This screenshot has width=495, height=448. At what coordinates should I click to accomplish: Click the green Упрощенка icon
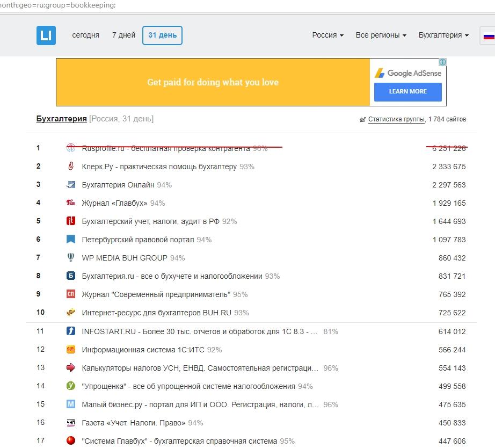coord(71,386)
